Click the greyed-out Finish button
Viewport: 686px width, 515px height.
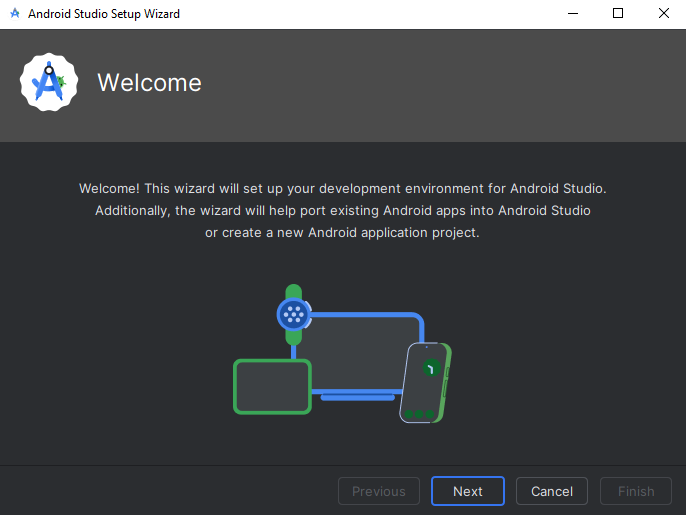coord(636,491)
